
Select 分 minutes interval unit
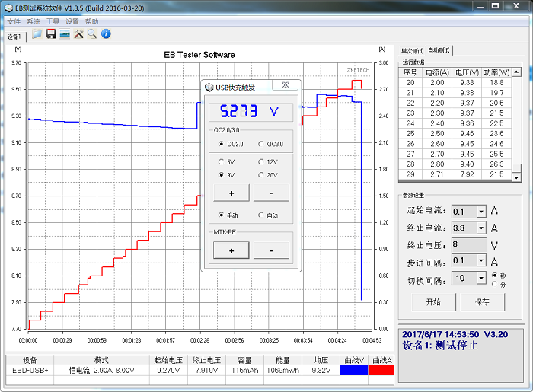495,285
